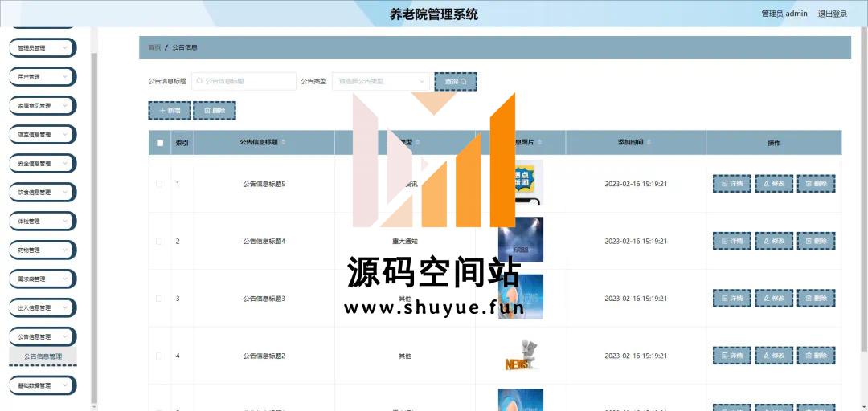Collapse the 公告信息管理 sidebar menu
This screenshot has height=411, width=868.
pos(43,337)
